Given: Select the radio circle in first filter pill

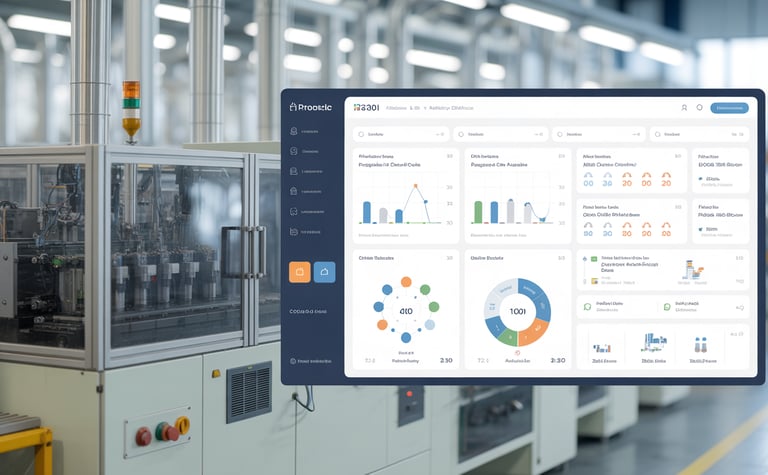Looking at the screenshot, I should [361, 134].
